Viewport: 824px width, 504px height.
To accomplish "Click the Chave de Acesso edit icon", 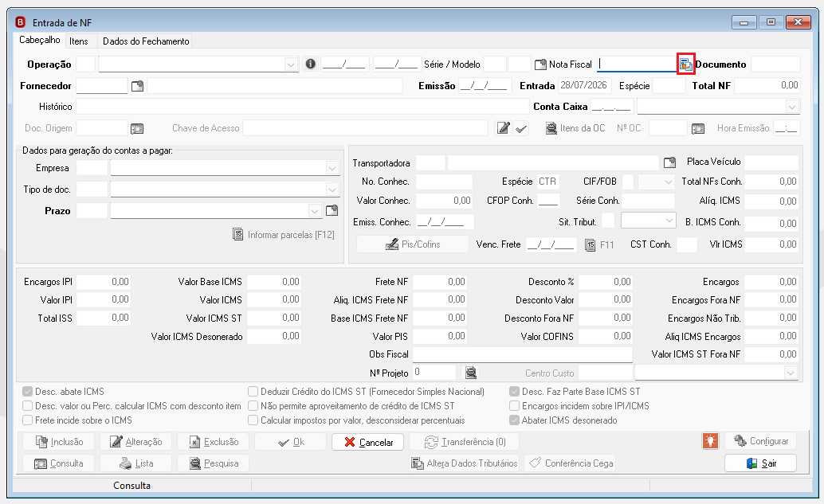I will 503,128.
